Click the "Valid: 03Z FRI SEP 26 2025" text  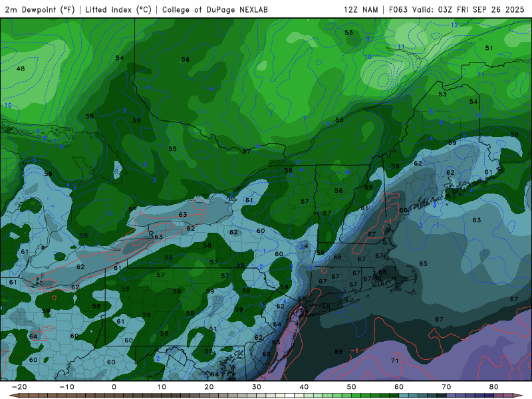(468, 9)
